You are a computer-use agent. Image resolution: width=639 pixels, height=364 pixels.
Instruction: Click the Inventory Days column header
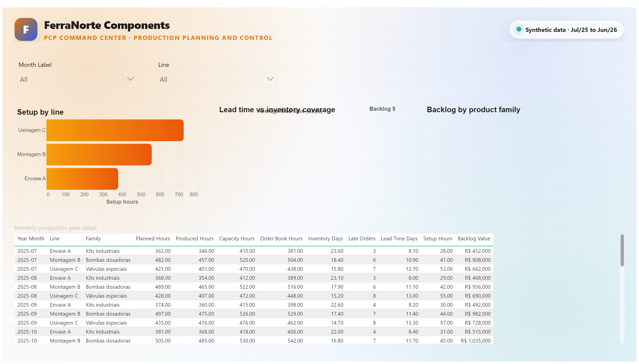point(325,239)
